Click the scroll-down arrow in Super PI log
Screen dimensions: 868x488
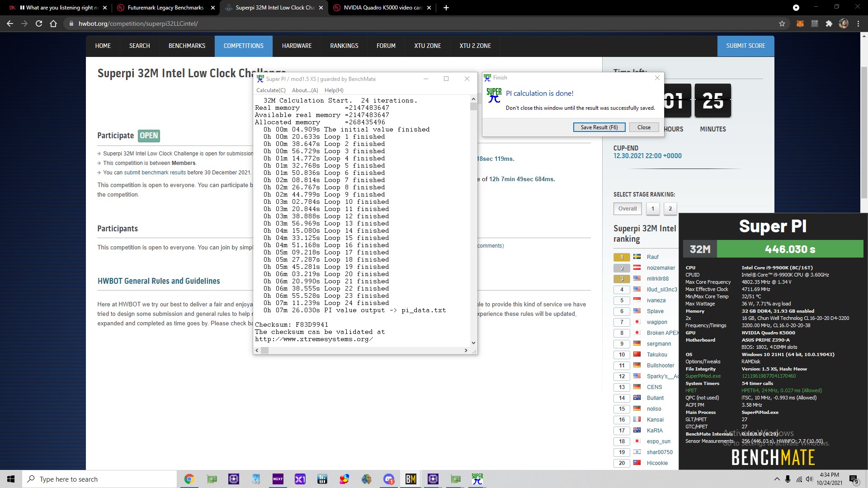click(x=473, y=343)
